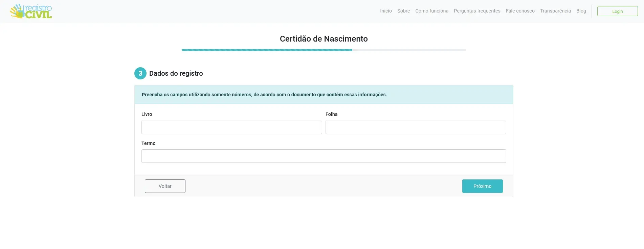Continue with the Próximo button

tap(482, 186)
